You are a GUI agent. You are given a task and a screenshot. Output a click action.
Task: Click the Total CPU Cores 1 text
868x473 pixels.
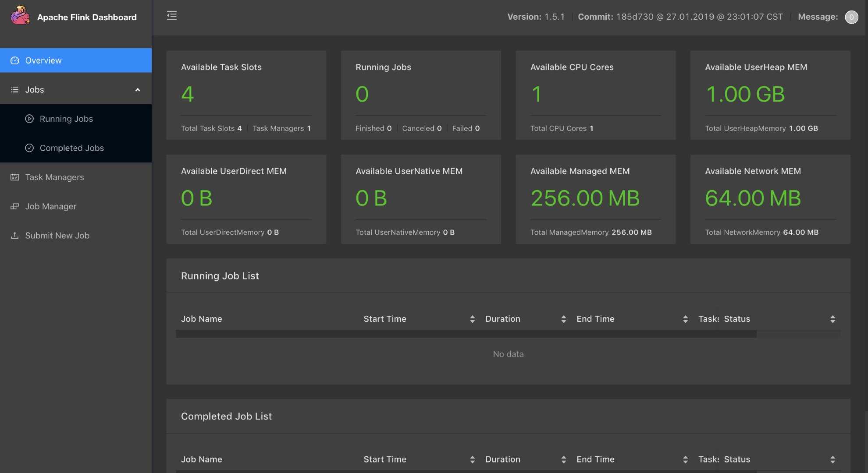tap(562, 128)
